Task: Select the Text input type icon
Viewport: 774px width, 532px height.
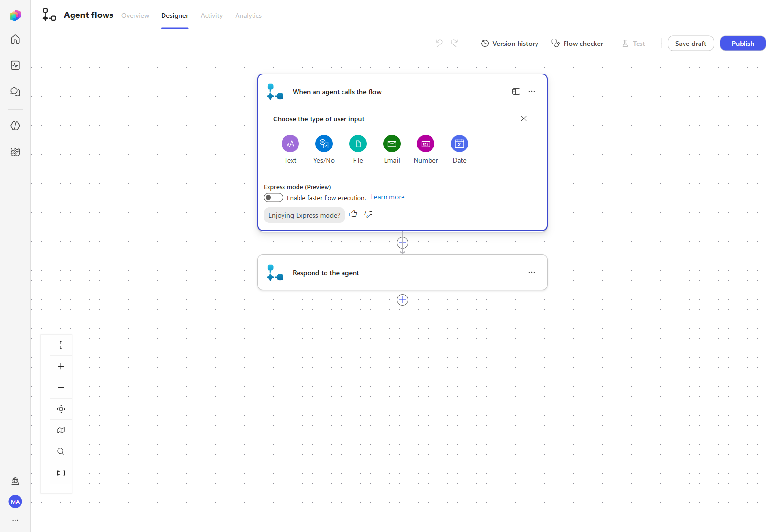Action: (290, 144)
